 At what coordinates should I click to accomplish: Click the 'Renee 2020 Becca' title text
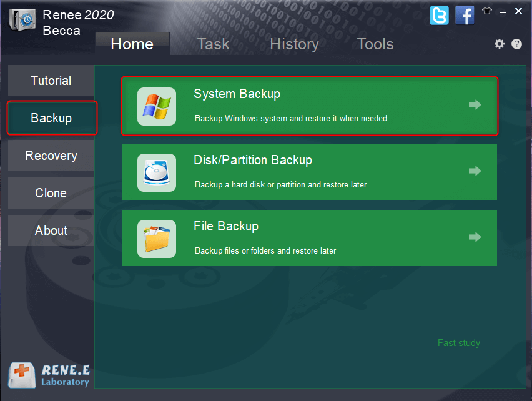coord(79,22)
